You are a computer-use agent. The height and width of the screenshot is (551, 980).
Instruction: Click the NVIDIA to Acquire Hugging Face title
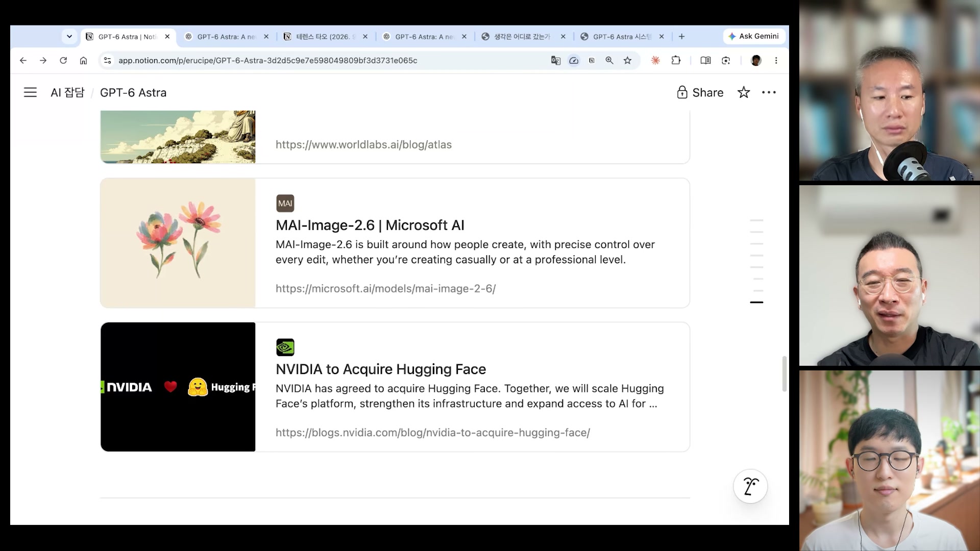(x=381, y=369)
